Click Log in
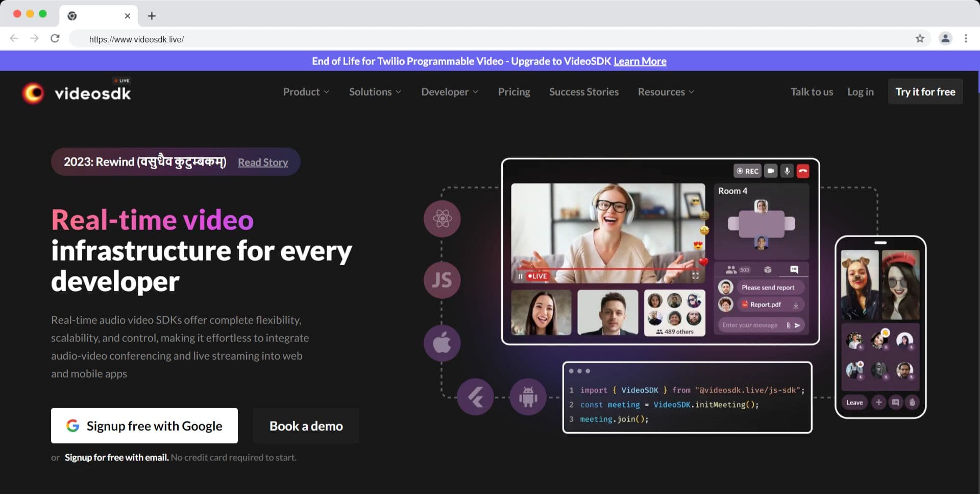This screenshot has height=494, width=980. 861,92
